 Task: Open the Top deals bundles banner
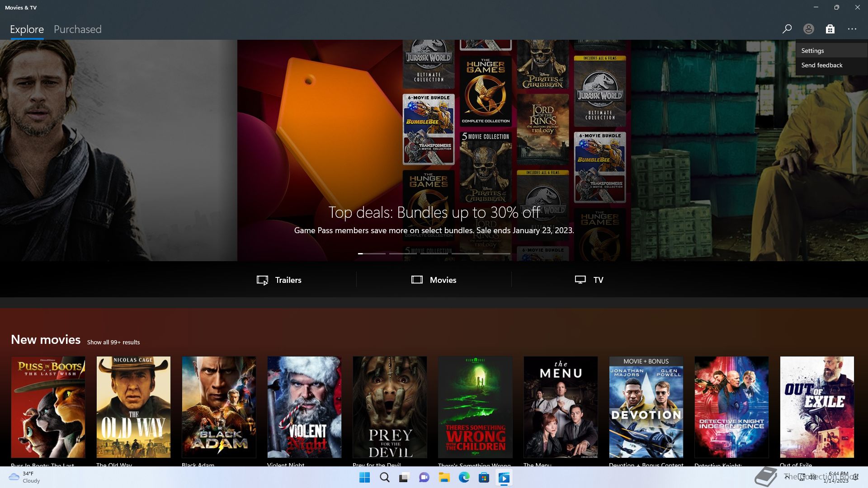pos(434,150)
